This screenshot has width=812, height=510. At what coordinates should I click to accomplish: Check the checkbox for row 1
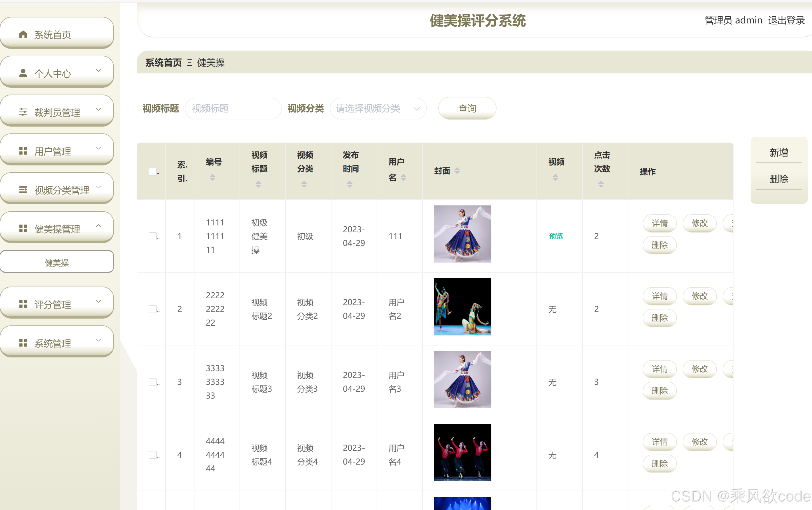tap(153, 236)
